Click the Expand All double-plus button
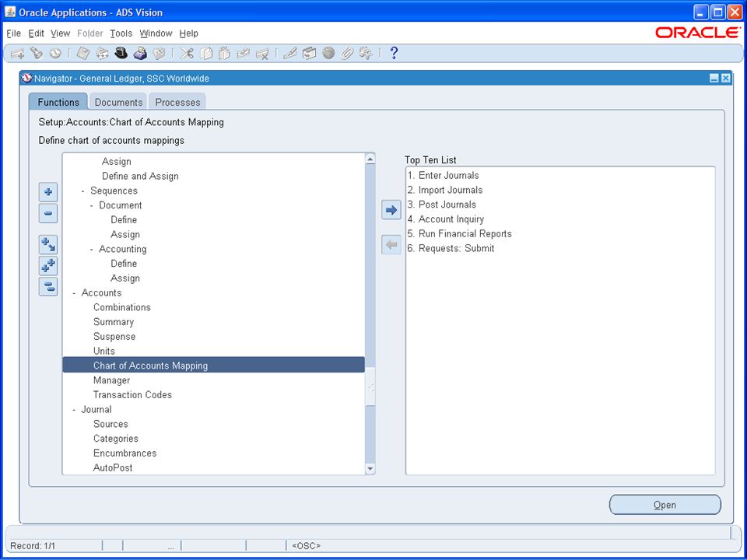Image resolution: width=747 pixels, height=560 pixels. point(48,266)
